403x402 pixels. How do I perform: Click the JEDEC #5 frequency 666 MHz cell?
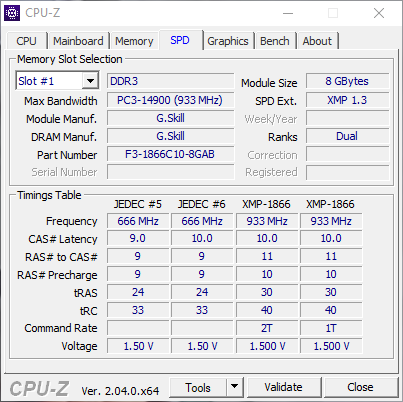tap(138, 221)
